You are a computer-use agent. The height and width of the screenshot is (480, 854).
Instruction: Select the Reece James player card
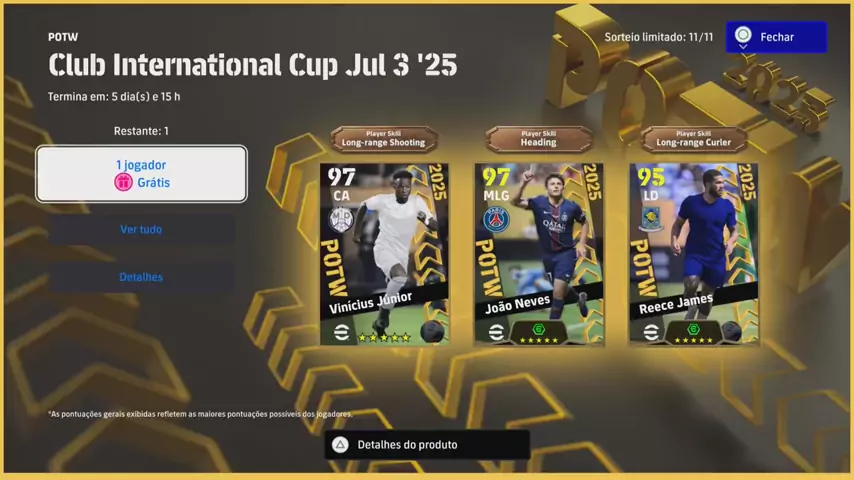tap(694, 254)
